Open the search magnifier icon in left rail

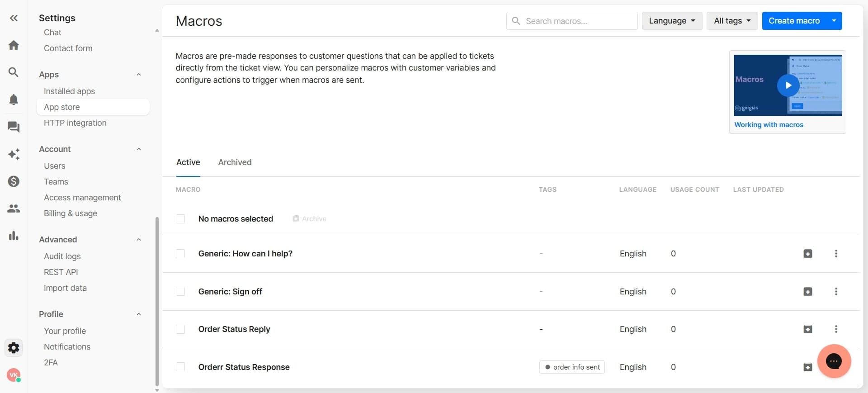[x=14, y=72]
